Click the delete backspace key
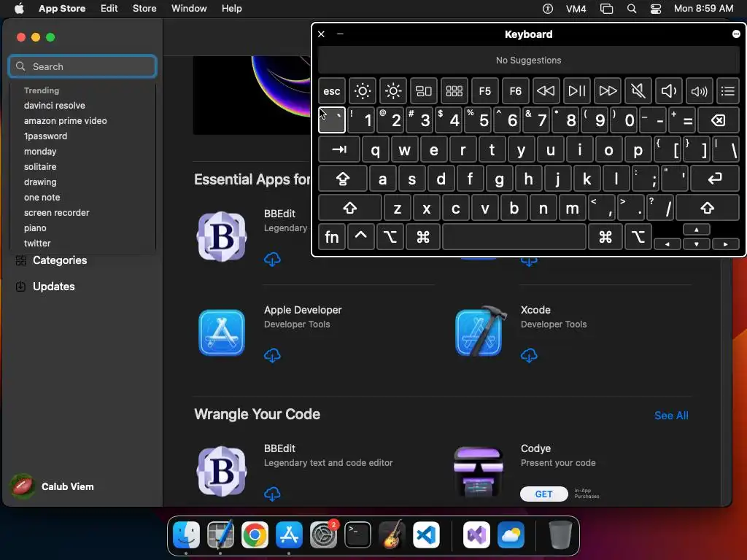Viewport: 747px width, 560px height. click(719, 120)
